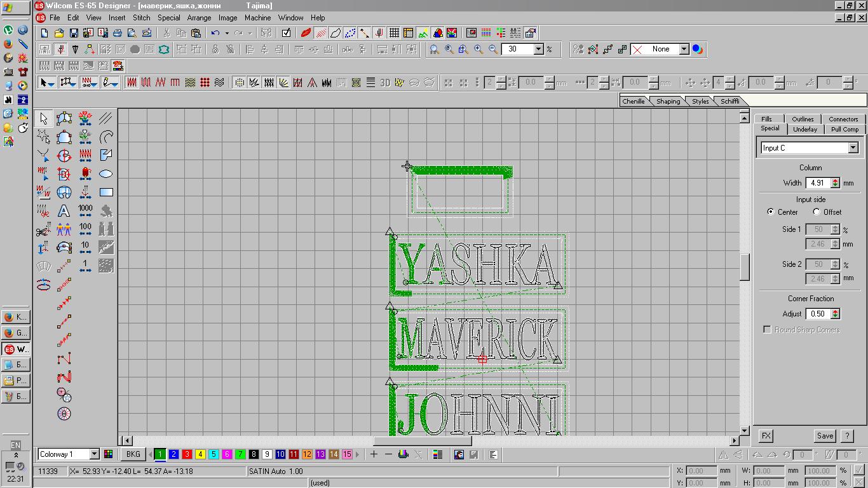Select the Rectangle shape tool
This screenshot has width=868, height=488.
click(106, 193)
